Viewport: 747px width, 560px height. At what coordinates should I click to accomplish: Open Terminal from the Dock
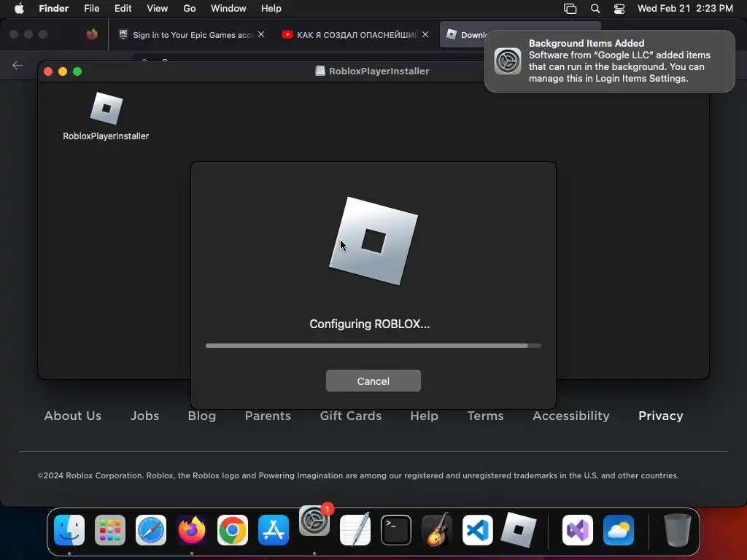(x=396, y=530)
